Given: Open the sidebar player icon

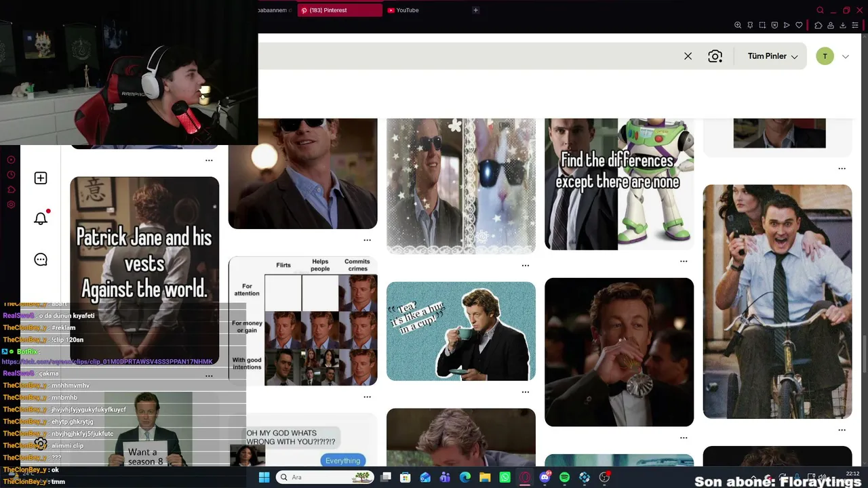Looking at the screenshot, I should (x=11, y=160).
